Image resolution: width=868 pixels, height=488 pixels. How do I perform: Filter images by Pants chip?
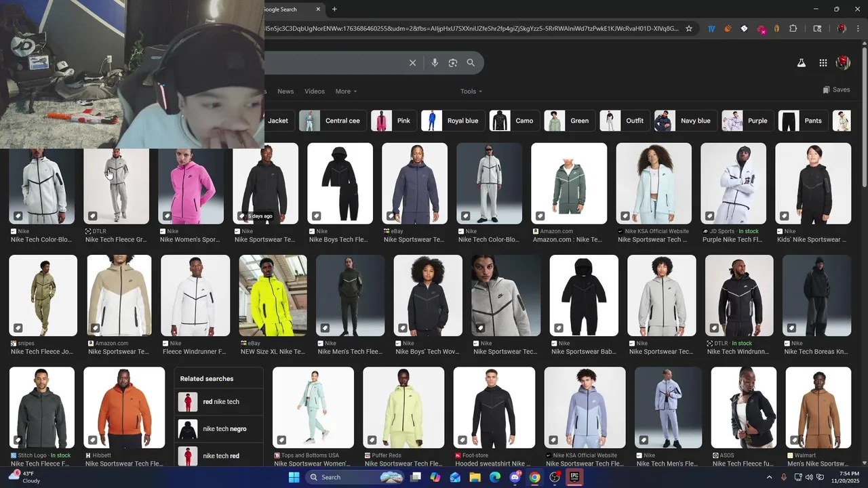click(804, 121)
